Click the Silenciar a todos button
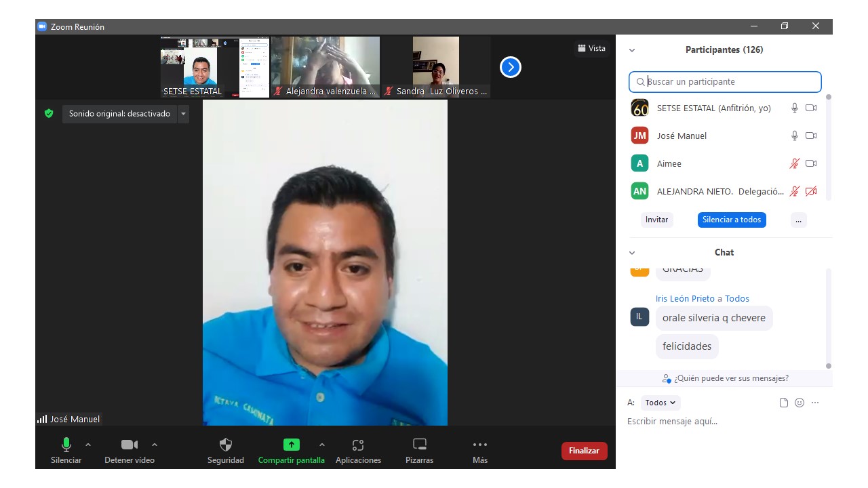The width and height of the screenshot is (868, 488). tap(732, 220)
